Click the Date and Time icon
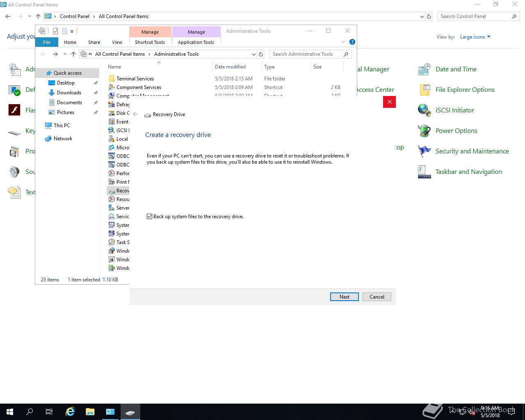The image size is (525, 420). point(424,69)
